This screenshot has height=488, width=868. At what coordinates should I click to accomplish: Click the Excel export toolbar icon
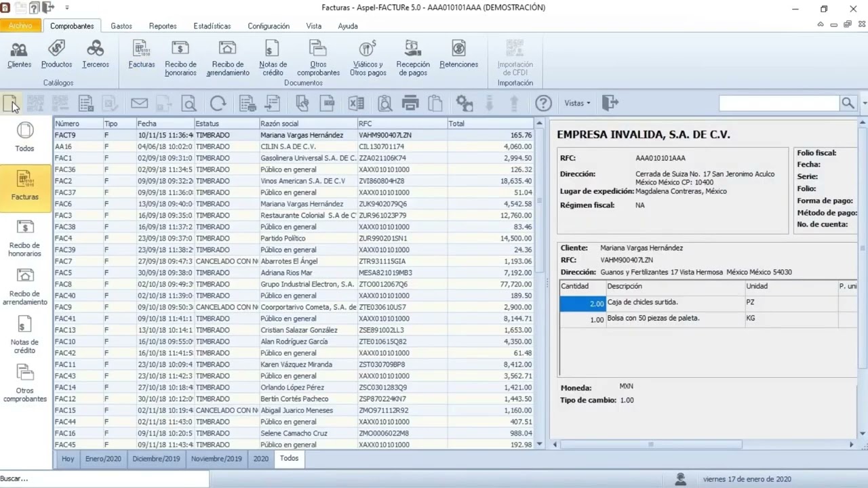(x=356, y=103)
